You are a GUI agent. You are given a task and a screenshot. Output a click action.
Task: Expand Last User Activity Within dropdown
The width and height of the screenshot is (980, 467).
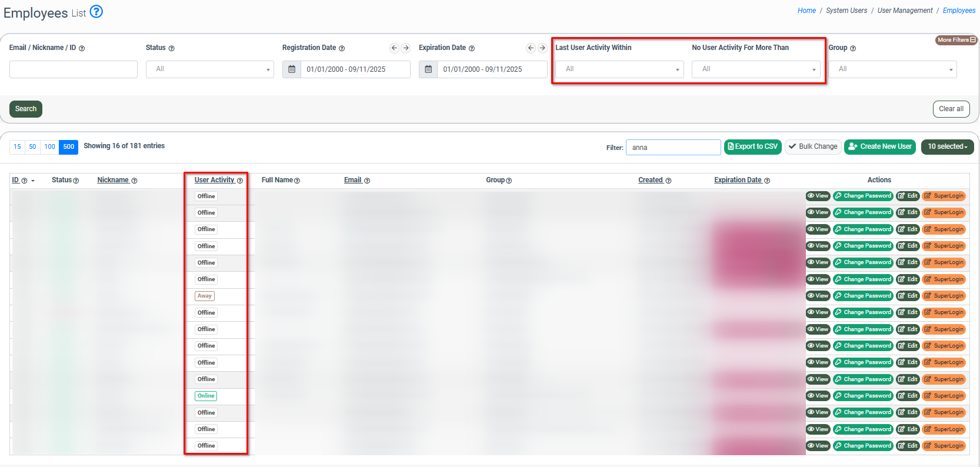619,69
